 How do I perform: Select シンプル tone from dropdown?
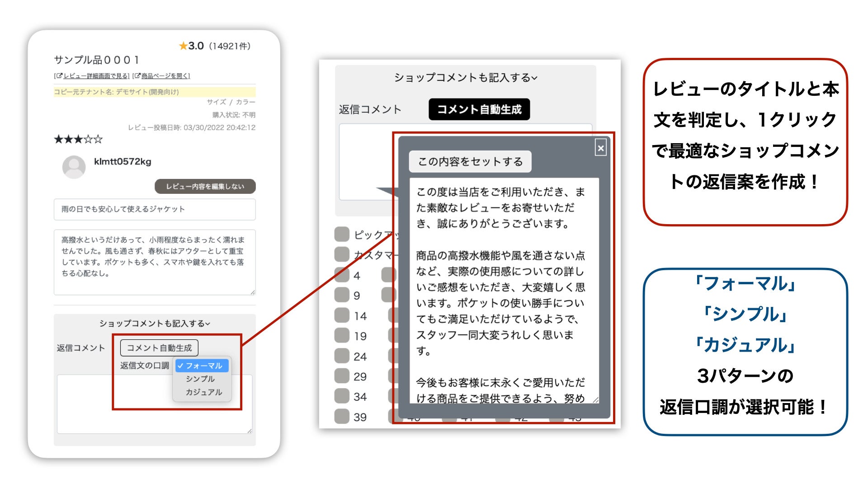[x=200, y=379]
